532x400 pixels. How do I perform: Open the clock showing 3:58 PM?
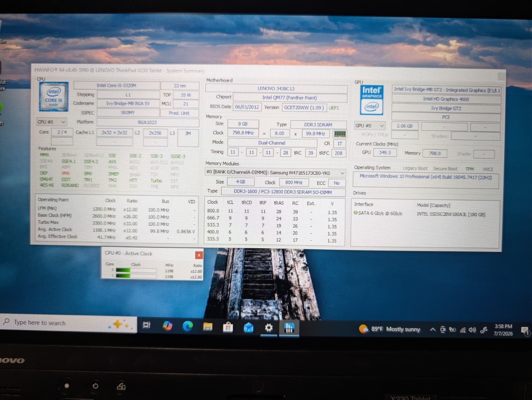[503, 330]
